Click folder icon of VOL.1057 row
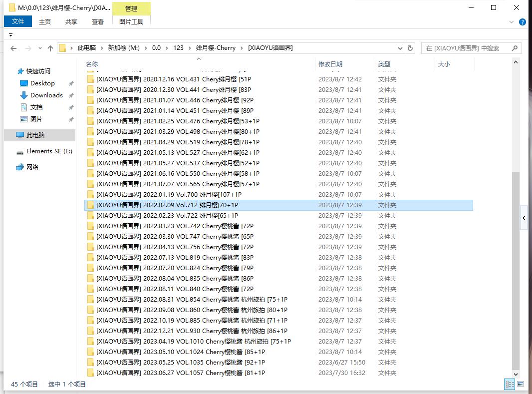Viewport: 532px width, 394px height. pyautogui.click(x=90, y=373)
